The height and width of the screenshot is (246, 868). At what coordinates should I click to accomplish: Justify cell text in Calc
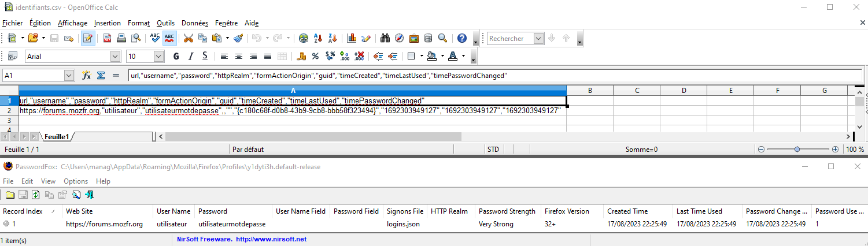pyautogui.click(x=267, y=56)
